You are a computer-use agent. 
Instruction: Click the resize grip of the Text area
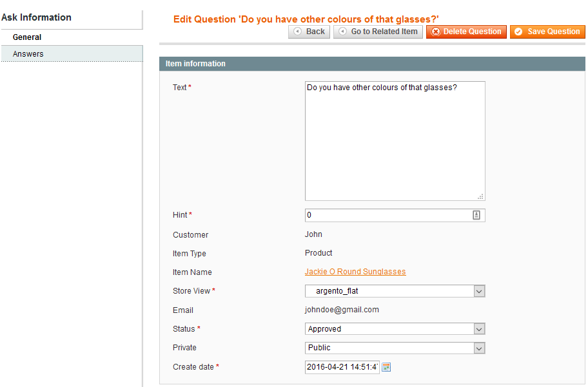pyautogui.click(x=480, y=196)
